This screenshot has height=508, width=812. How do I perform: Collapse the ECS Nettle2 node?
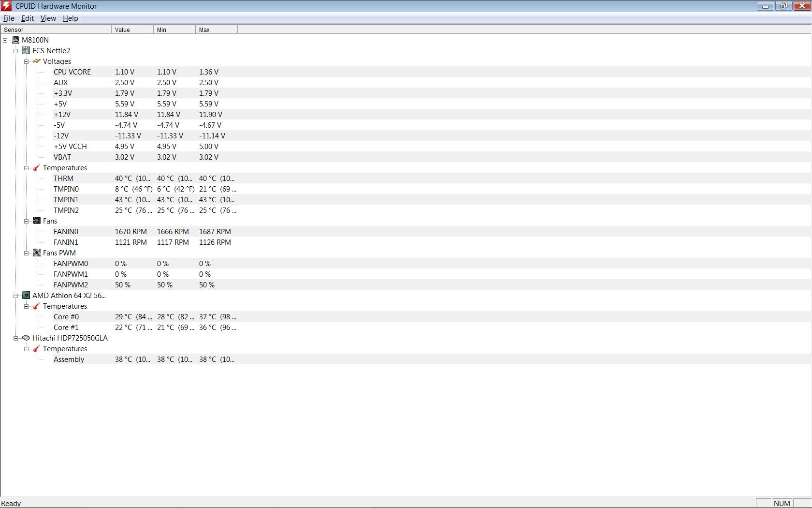click(x=16, y=51)
